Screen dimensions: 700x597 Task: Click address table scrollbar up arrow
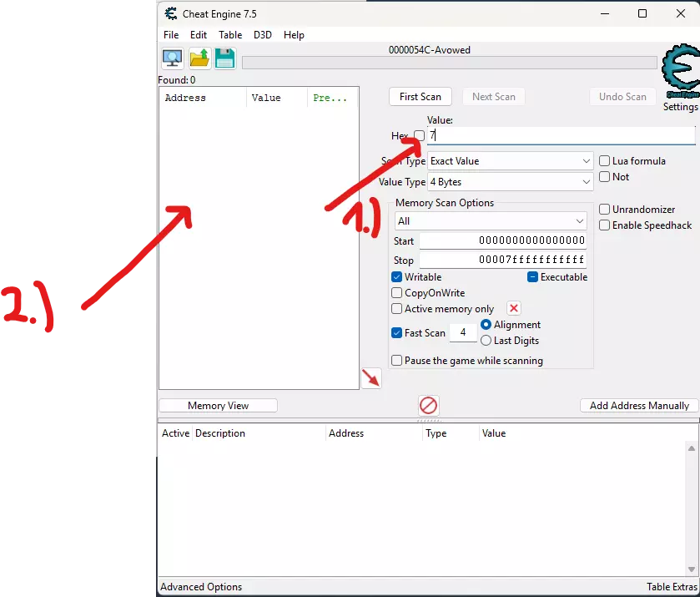tap(692, 448)
